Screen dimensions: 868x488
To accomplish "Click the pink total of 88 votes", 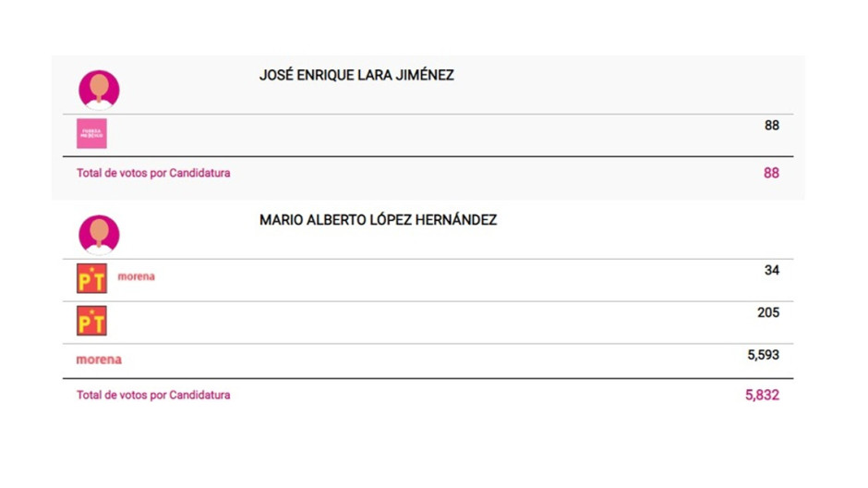I will click(x=771, y=173).
